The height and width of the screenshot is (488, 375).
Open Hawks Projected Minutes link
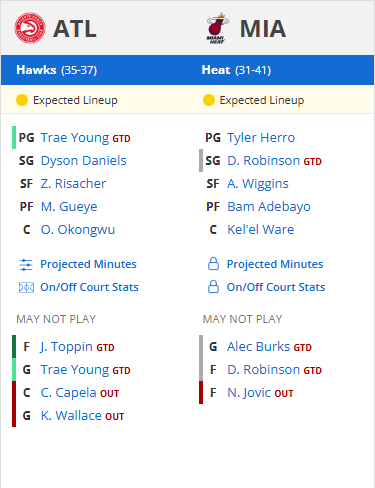(88, 264)
